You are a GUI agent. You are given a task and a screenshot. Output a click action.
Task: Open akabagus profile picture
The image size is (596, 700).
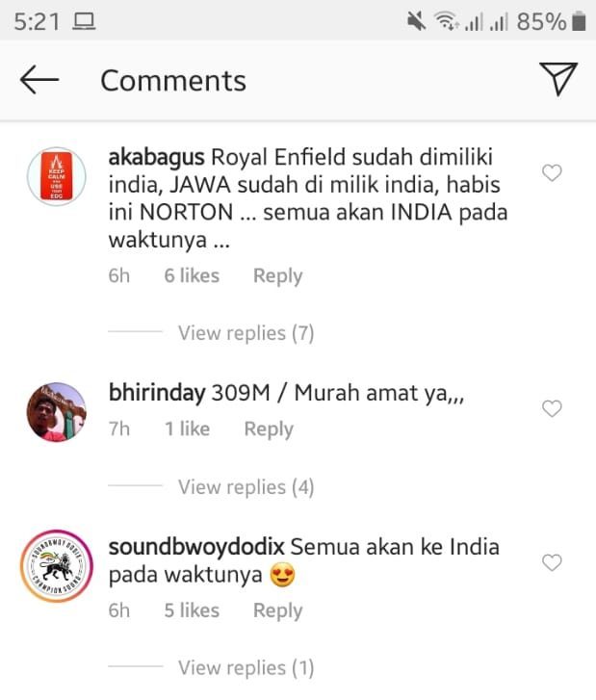pyautogui.click(x=56, y=176)
